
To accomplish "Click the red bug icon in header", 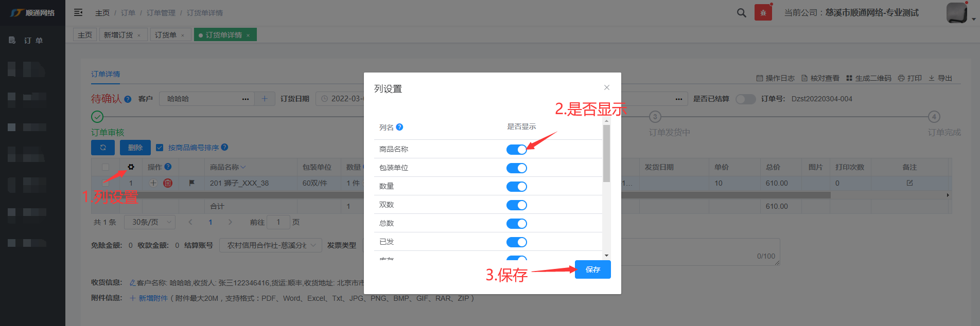I will 763,13.
